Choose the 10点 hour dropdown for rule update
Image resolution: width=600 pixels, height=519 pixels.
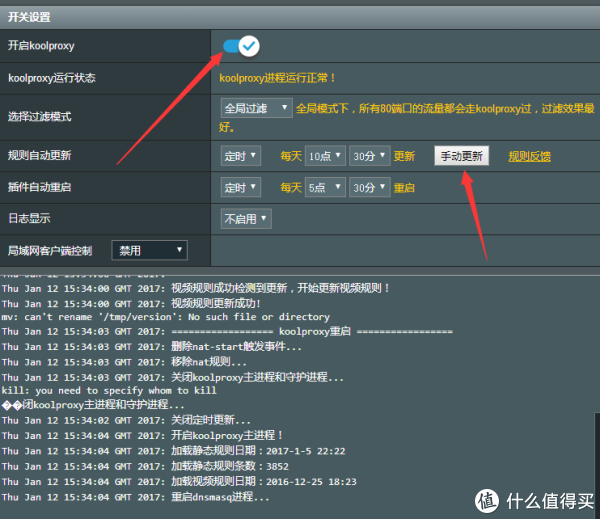(325, 156)
